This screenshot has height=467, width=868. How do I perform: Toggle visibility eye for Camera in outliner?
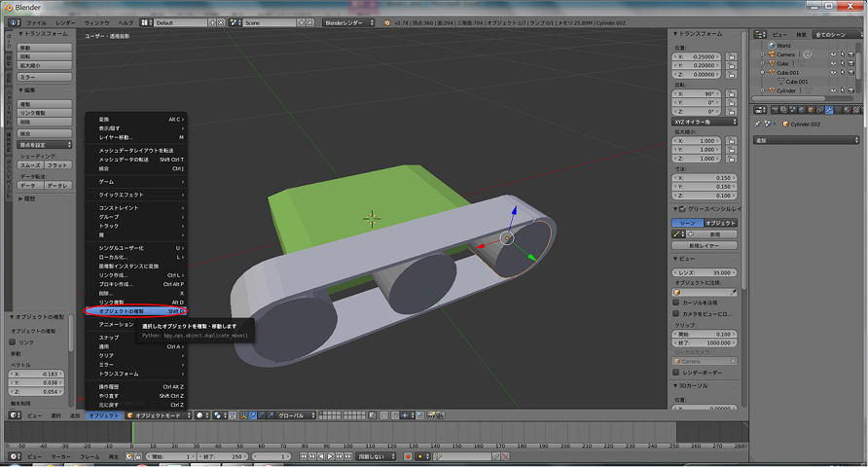click(x=834, y=54)
